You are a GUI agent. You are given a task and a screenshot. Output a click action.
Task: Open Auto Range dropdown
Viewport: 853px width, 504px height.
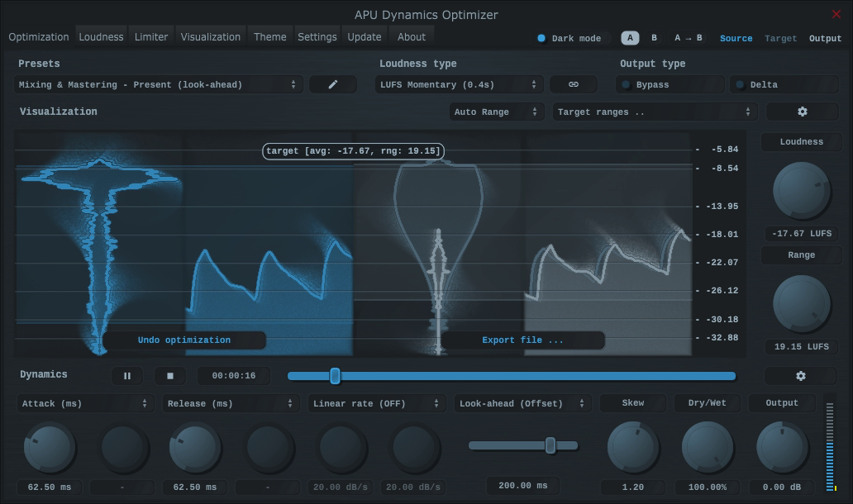pos(497,112)
